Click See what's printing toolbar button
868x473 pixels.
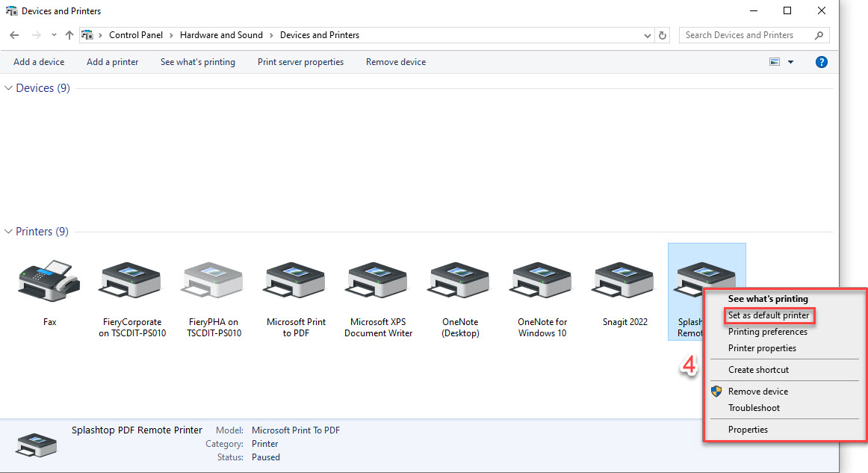point(198,62)
